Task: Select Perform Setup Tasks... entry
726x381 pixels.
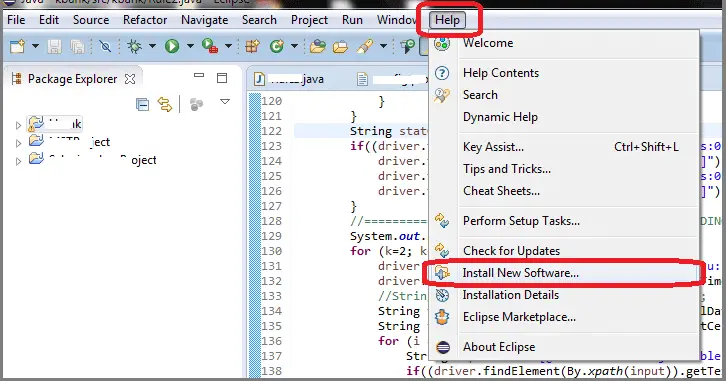Action: pos(564,221)
